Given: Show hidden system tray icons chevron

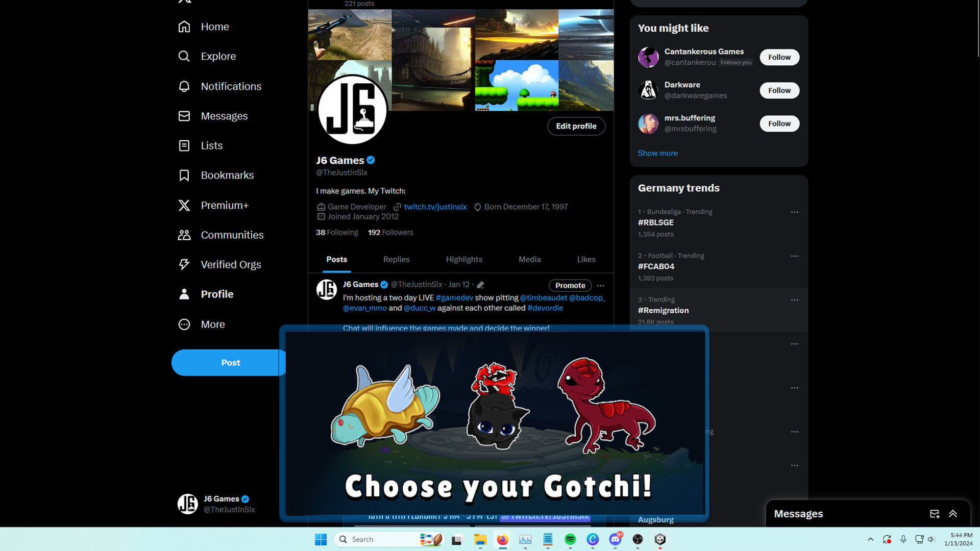Looking at the screenshot, I should 870,539.
